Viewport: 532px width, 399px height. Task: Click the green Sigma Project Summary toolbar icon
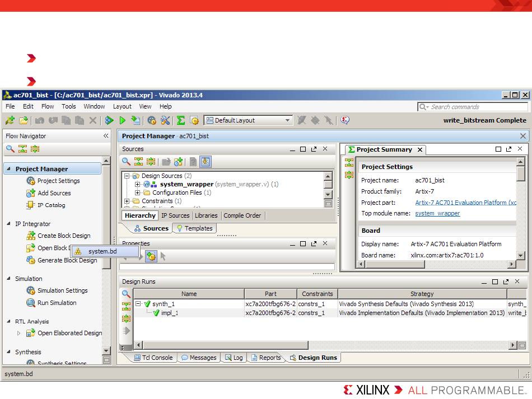[181, 120]
